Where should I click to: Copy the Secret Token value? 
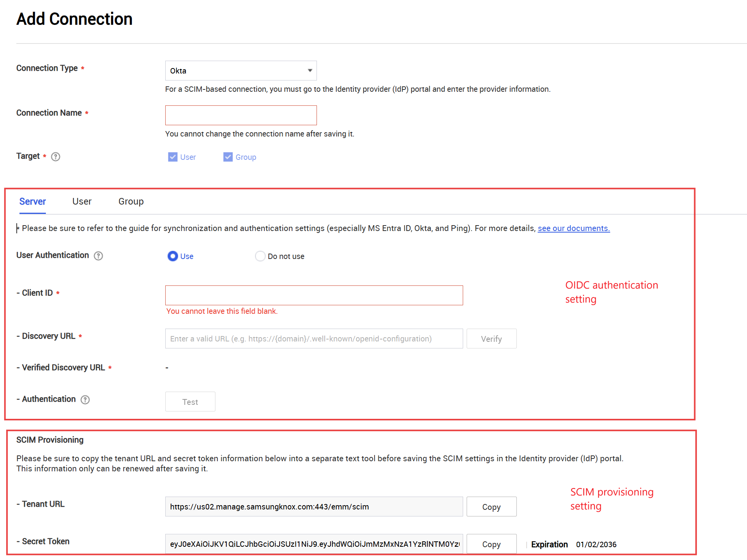pyautogui.click(x=491, y=544)
